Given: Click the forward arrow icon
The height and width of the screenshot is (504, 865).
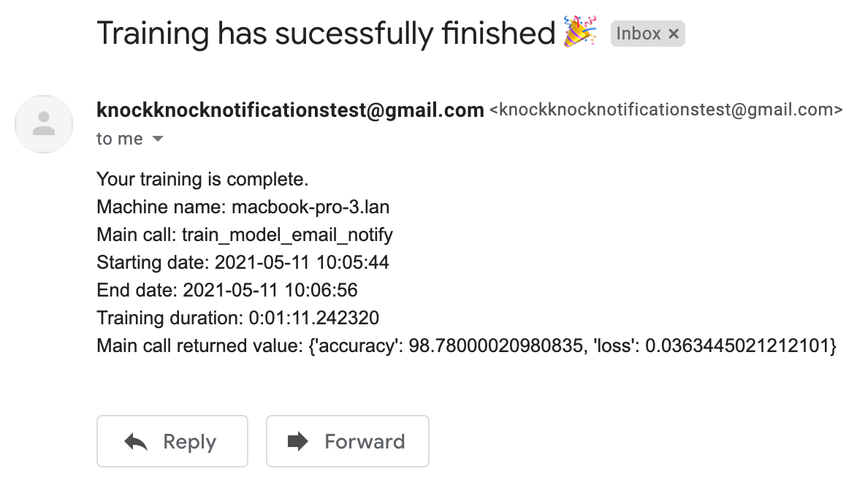Looking at the screenshot, I should tap(298, 441).
